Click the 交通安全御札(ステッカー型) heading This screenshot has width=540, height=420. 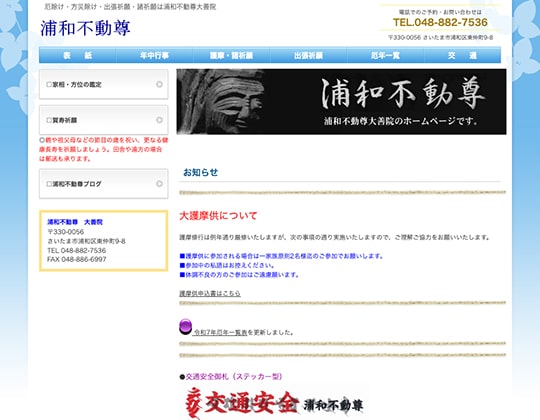[x=234, y=377]
